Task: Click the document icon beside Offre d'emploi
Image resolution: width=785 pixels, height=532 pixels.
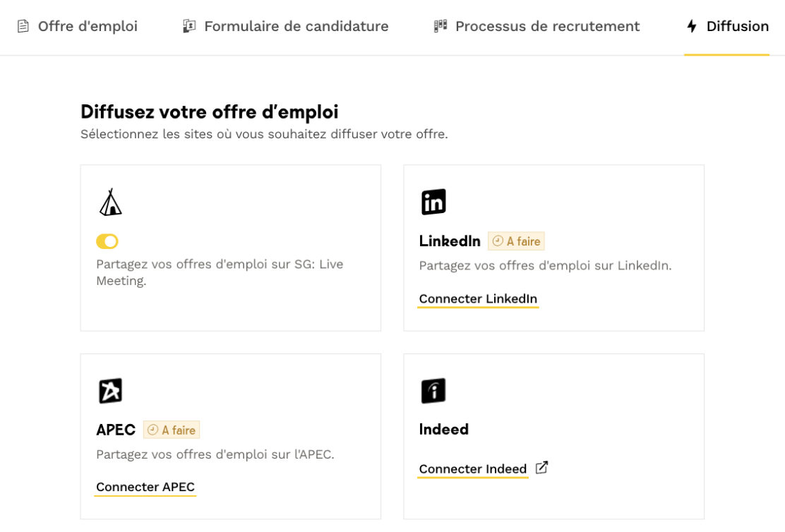Action: (23, 26)
